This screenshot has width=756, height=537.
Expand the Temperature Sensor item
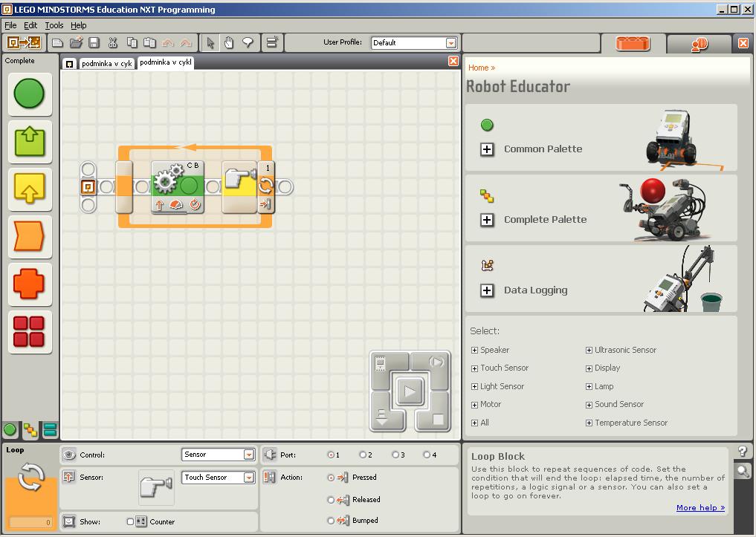click(589, 423)
